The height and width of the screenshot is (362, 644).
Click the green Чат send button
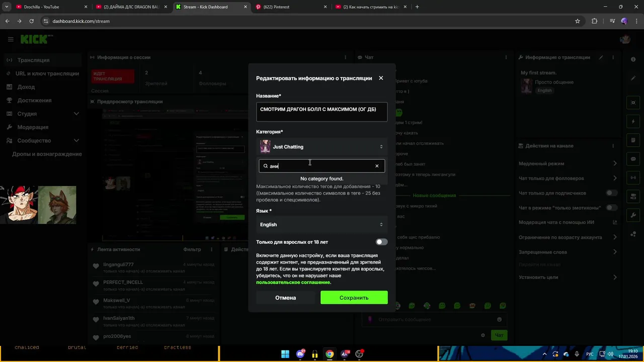499,335
